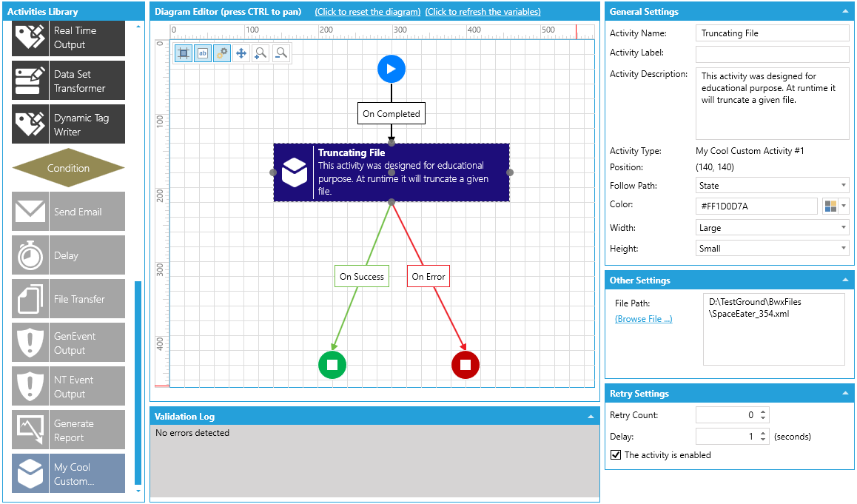
Task: Click the red error stop node
Action: 465,365
